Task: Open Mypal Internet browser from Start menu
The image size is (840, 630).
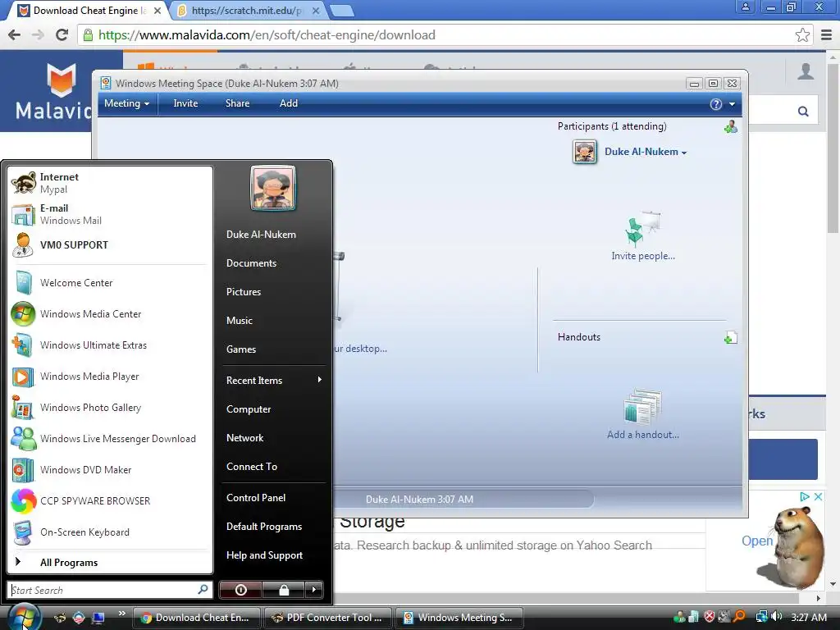Action: 109,183
